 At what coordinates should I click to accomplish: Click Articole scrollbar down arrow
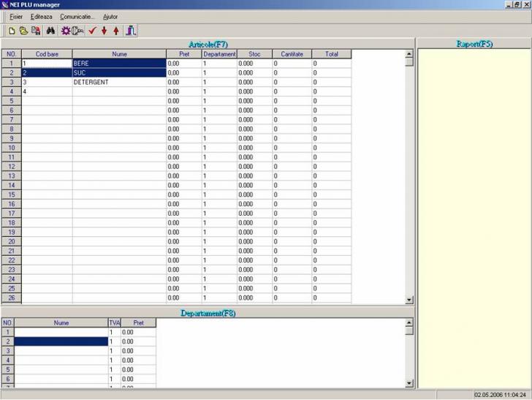tap(409, 299)
